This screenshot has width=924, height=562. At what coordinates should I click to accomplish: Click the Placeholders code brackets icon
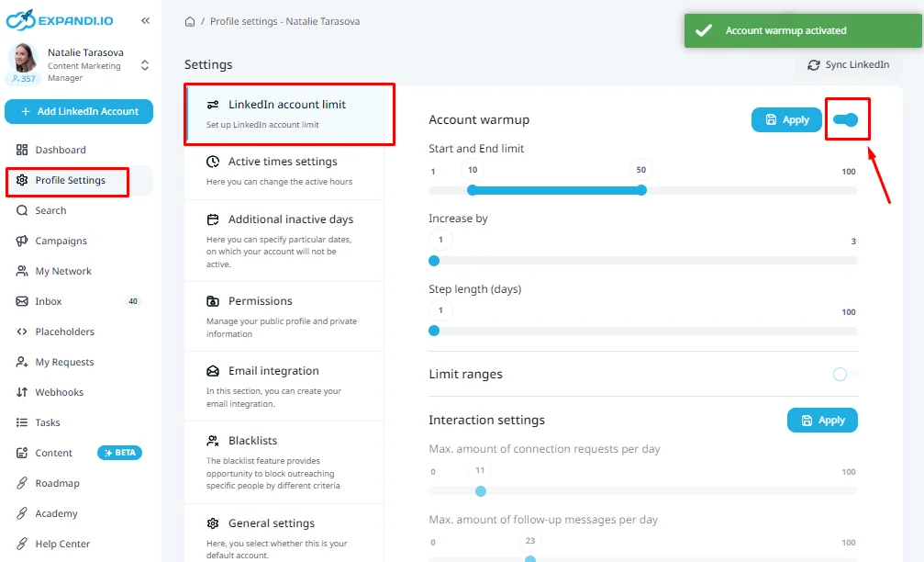pos(22,332)
